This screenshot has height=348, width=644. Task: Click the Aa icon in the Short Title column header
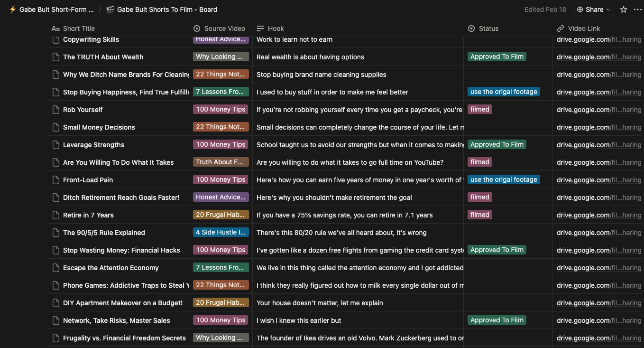[x=55, y=28]
